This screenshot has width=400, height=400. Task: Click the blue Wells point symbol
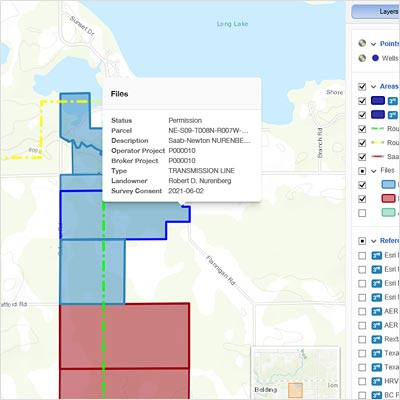click(x=375, y=58)
